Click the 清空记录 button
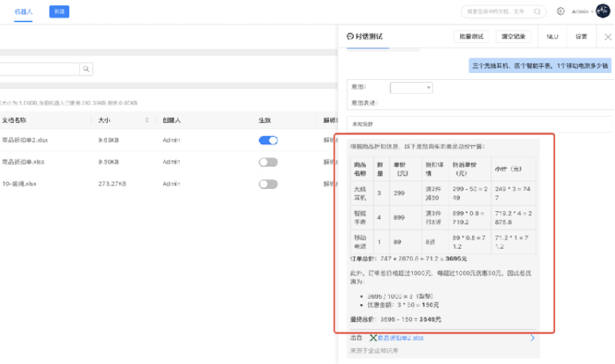Screen dimensions: 615x364 (x=513, y=36)
